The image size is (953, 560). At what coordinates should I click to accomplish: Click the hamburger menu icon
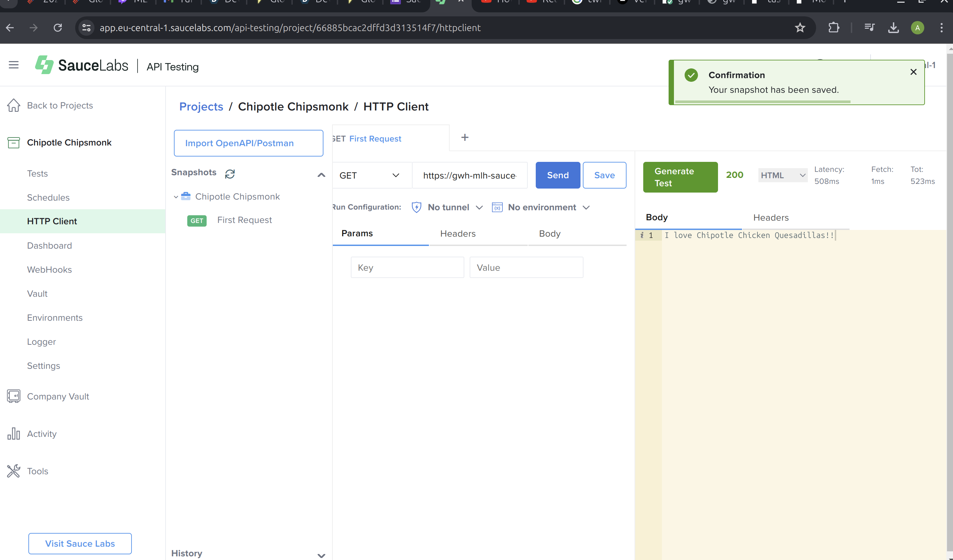click(14, 65)
